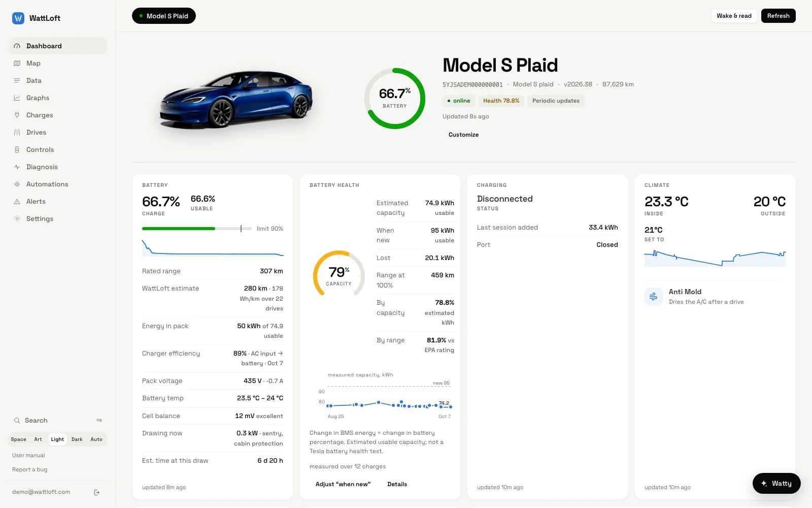Click the Data list icon in sidebar
This screenshot has width=812, height=508.
coord(17,80)
